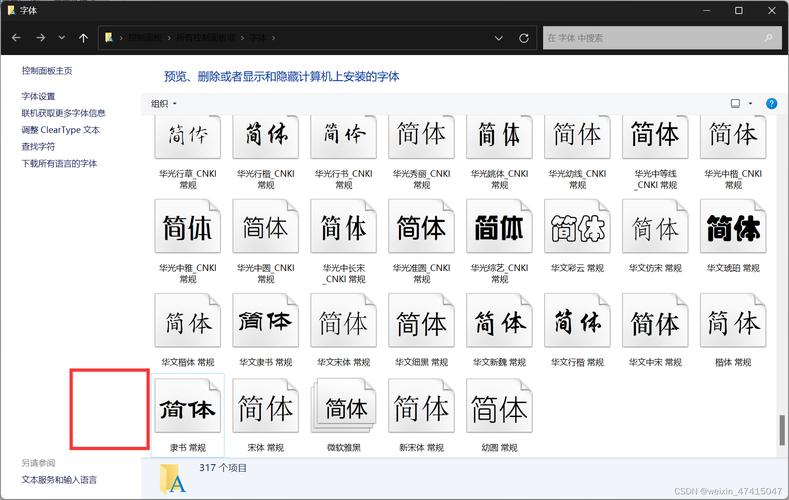Open 控制面板主页 link
The image size is (789, 500).
click(47, 71)
